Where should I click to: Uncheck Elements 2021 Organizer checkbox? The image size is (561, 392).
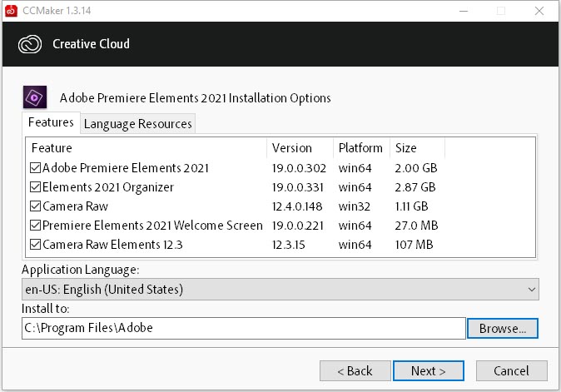click(36, 187)
